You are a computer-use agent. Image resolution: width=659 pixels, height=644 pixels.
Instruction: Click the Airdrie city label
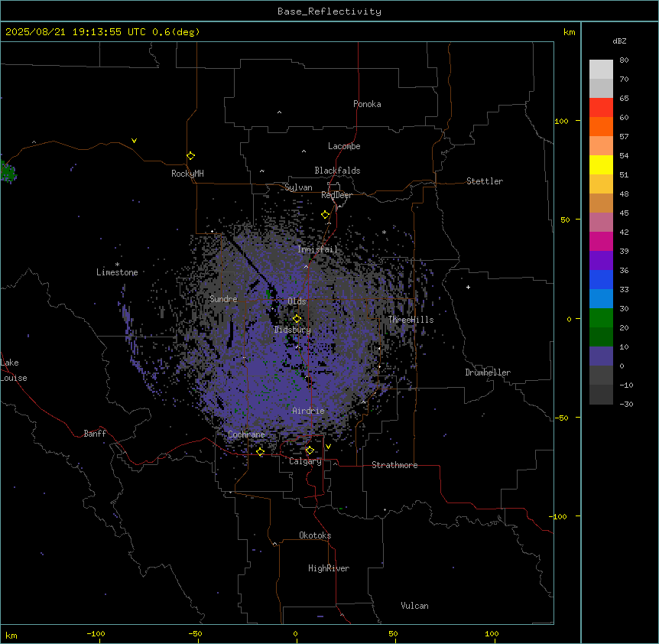[x=308, y=411]
